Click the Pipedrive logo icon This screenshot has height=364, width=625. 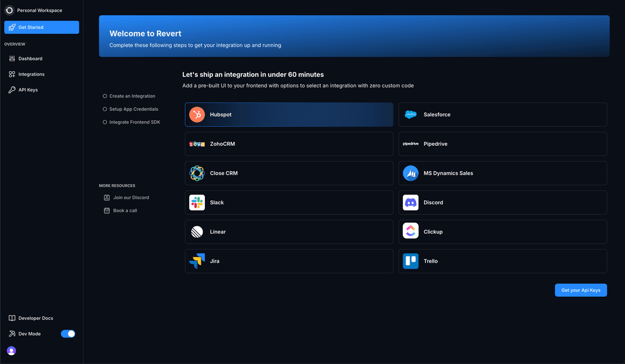point(410,144)
